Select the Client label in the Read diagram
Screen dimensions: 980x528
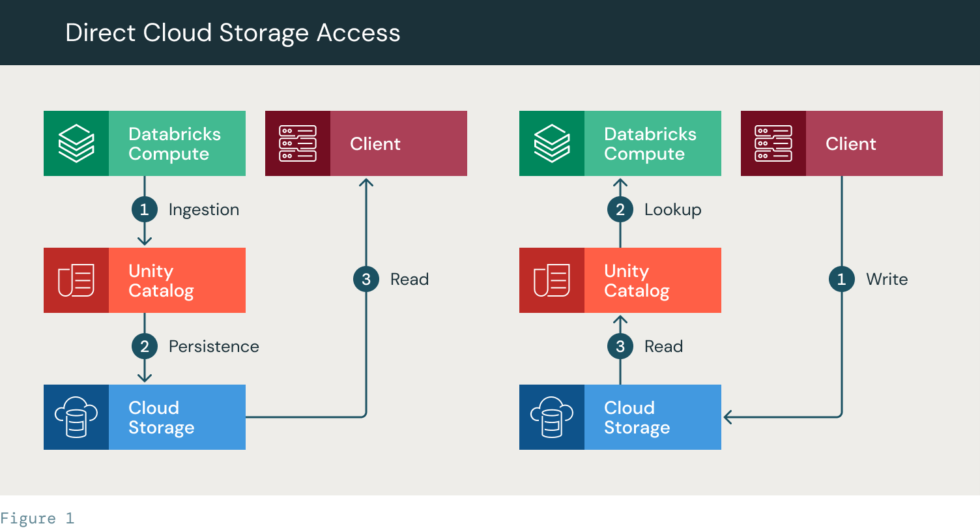tap(375, 144)
